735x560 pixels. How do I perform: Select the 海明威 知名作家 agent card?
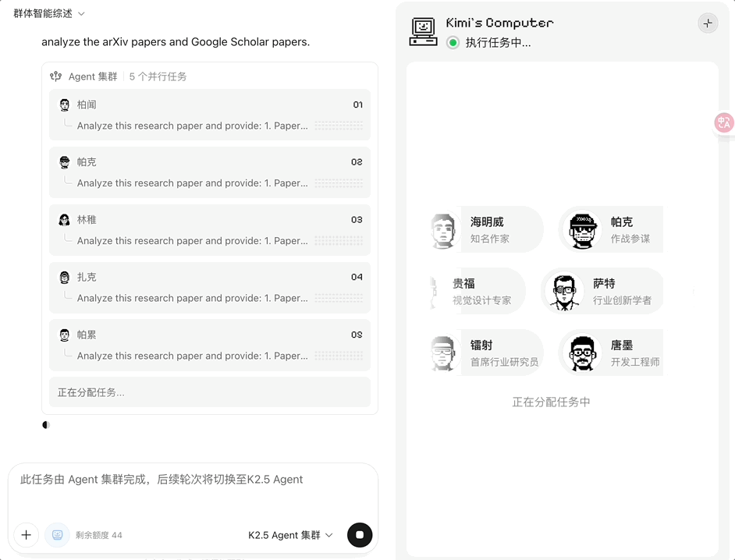coord(486,229)
